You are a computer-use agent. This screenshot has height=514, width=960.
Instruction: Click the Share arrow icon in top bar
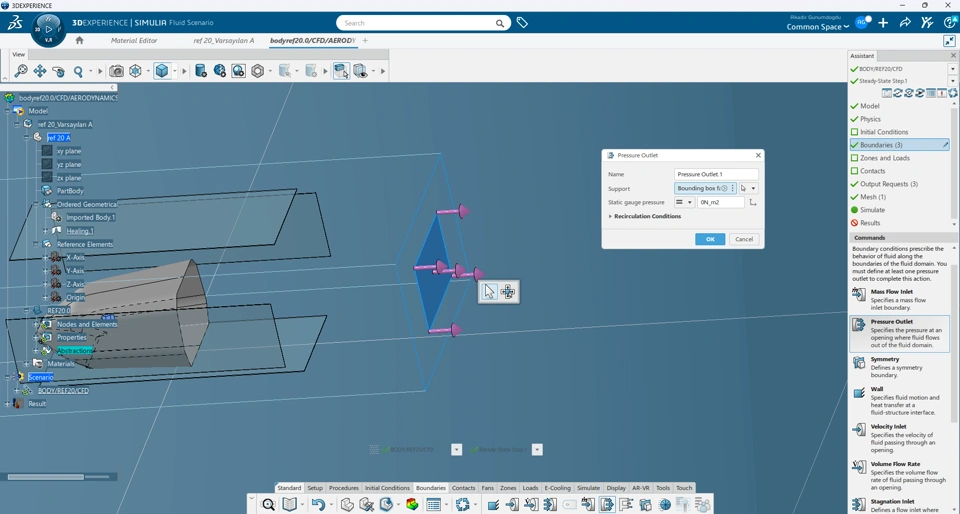(905, 23)
